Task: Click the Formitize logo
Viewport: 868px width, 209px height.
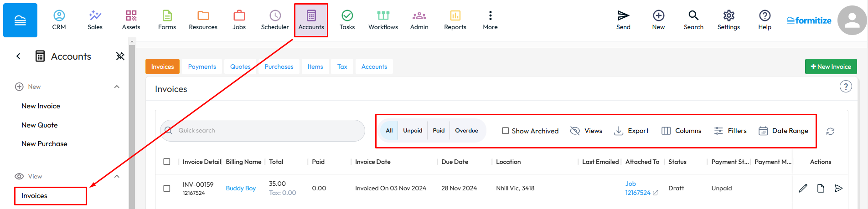Action: [809, 20]
